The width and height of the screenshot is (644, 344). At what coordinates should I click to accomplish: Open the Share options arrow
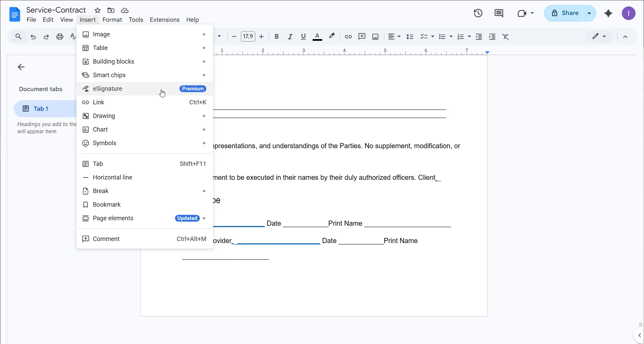[x=589, y=13]
